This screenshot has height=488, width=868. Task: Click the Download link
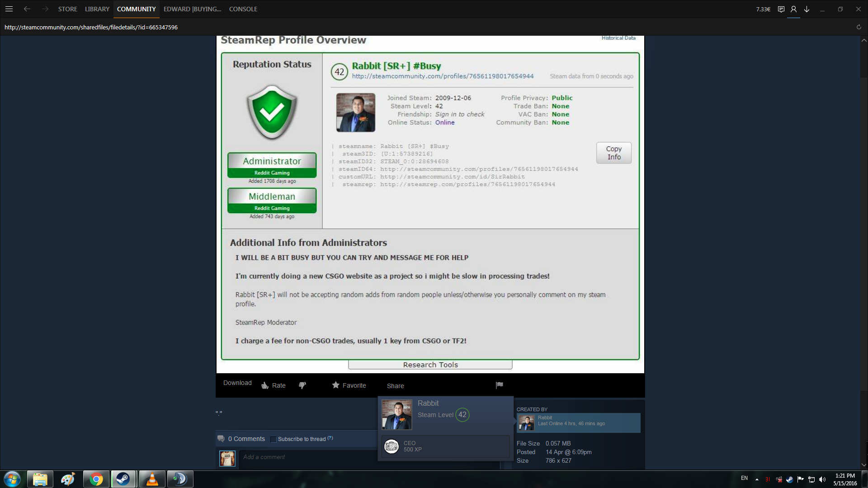click(x=237, y=383)
